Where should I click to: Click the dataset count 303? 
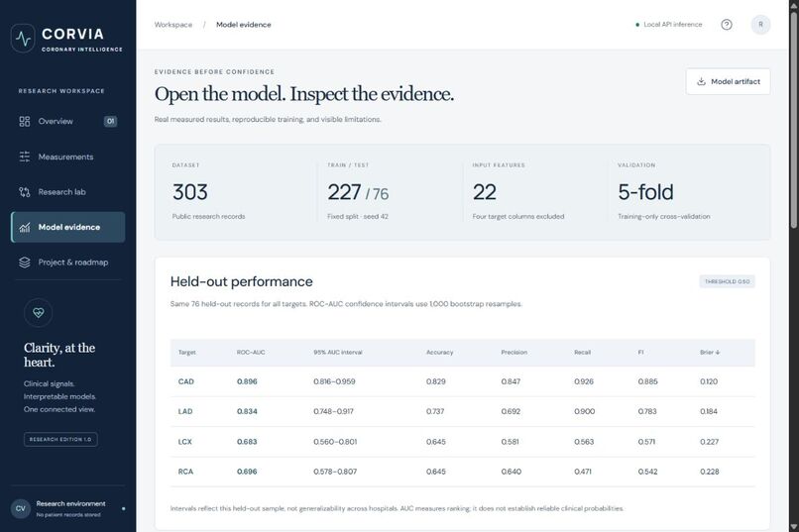[190, 192]
